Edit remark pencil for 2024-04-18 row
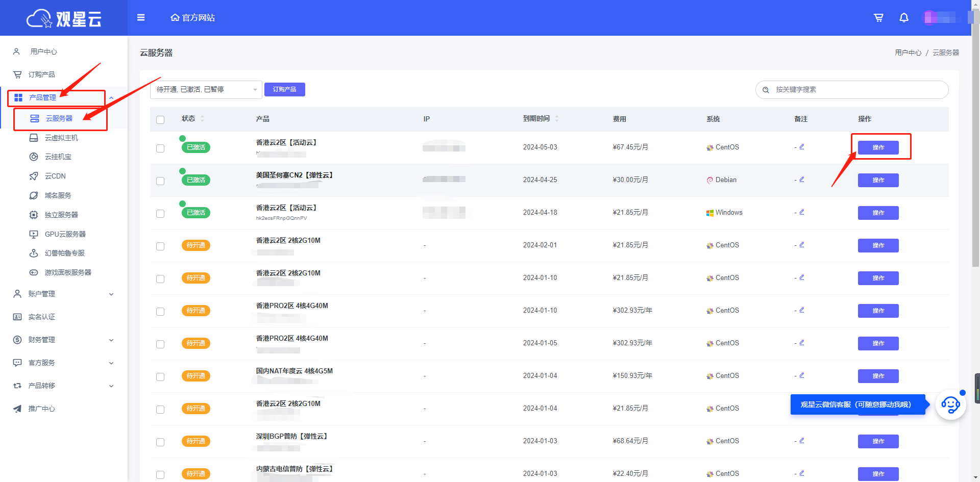The width and height of the screenshot is (980, 482). point(802,212)
